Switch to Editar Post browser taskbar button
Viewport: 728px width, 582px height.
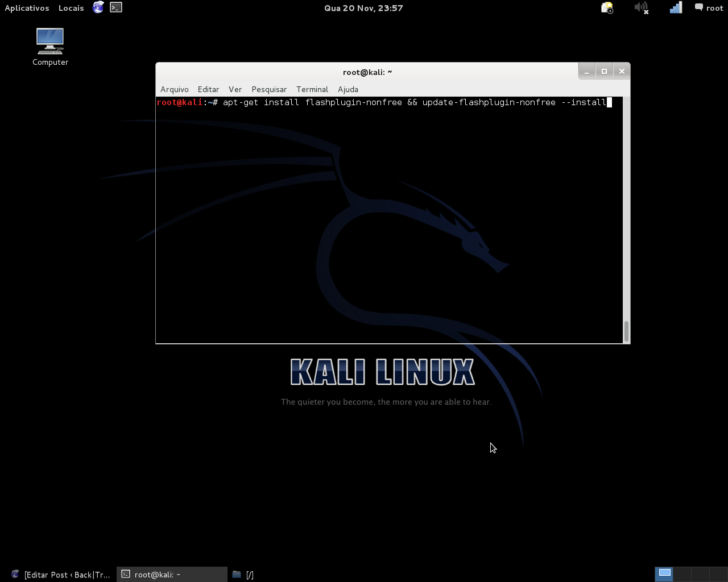pos(60,575)
